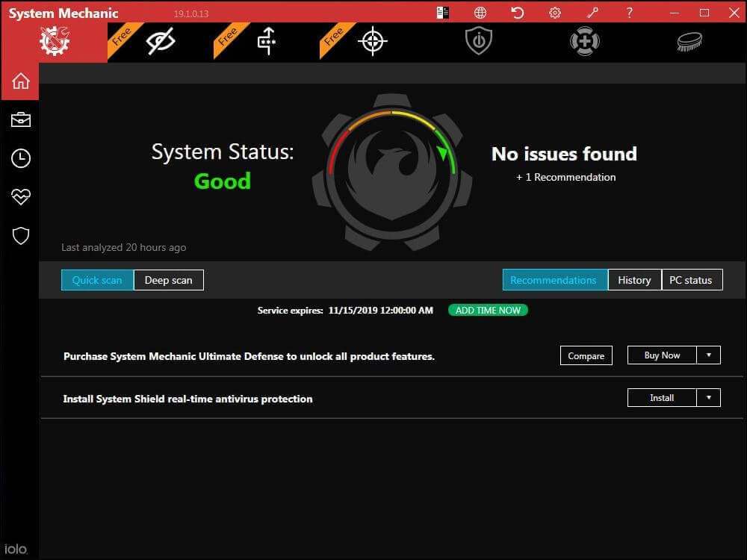Image resolution: width=747 pixels, height=560 pixels.
Task: Open the crosshair Search and Recover feature
Action: tap(372, 42)
